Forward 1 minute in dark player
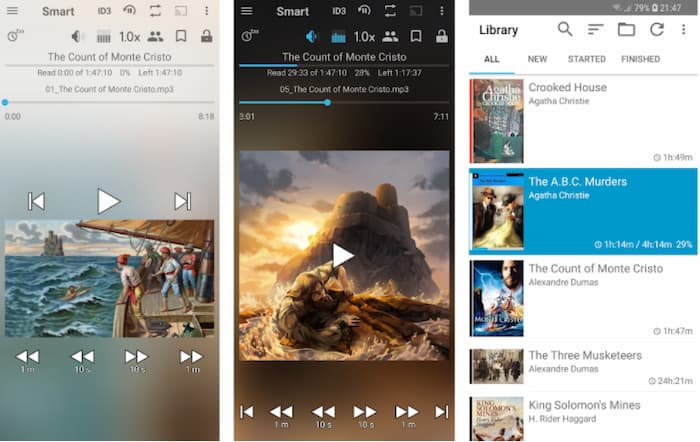This screenshot has height=442, width=700. (407, 416)
